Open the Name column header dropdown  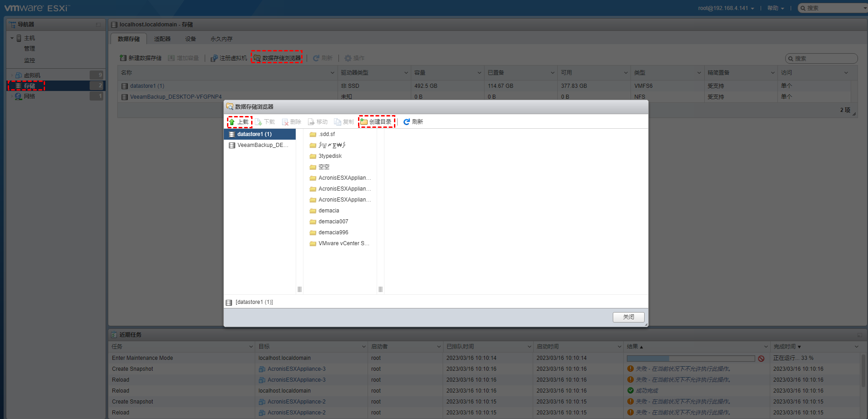[x=332, y=73]
